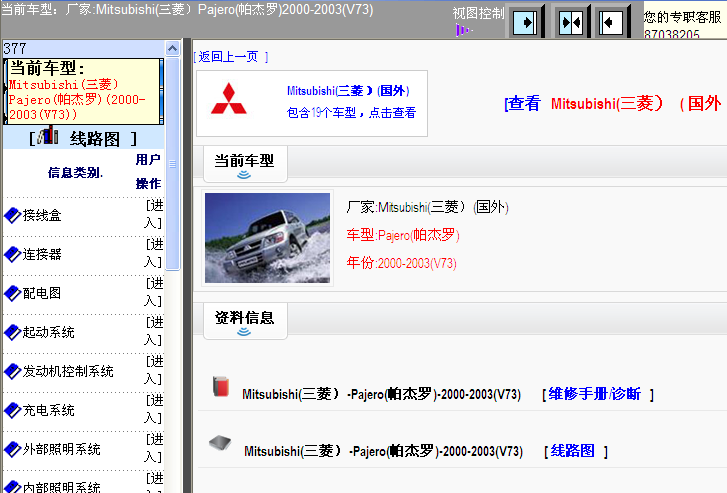This screenshot has height=493, width=727.
Task: Click the Pajero repair manual row title
Action: pyautogui.click(x=382, y=394)
